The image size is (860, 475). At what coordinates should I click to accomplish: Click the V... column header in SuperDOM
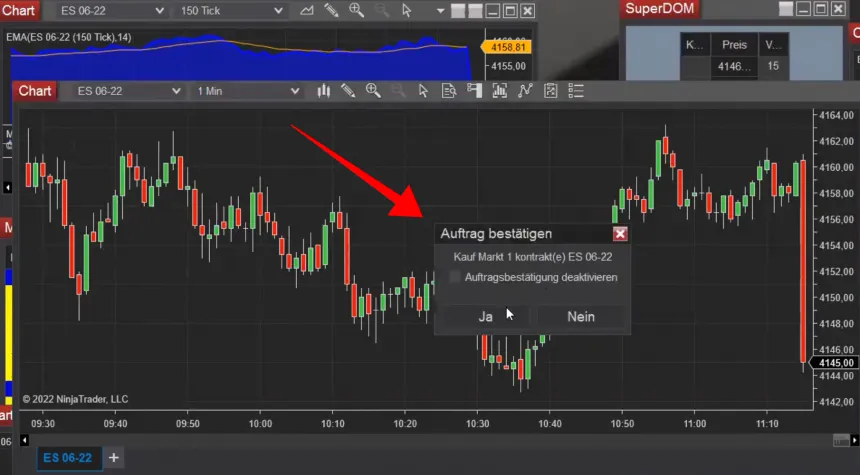[773, 44]
